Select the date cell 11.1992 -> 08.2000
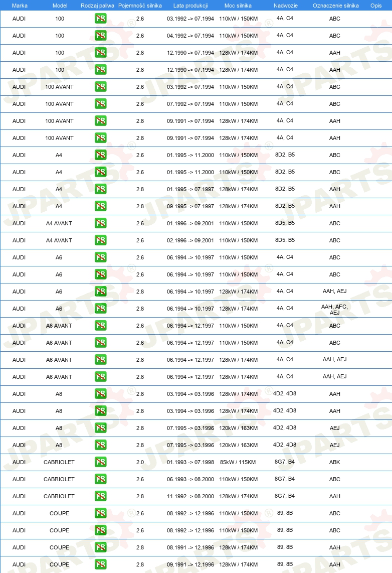The image size is (392, 573). coord(190,496)
